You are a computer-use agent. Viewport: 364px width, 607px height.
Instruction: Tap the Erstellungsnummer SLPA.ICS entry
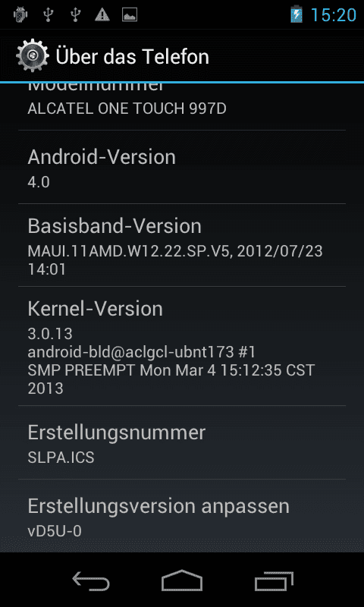[182, 443]
